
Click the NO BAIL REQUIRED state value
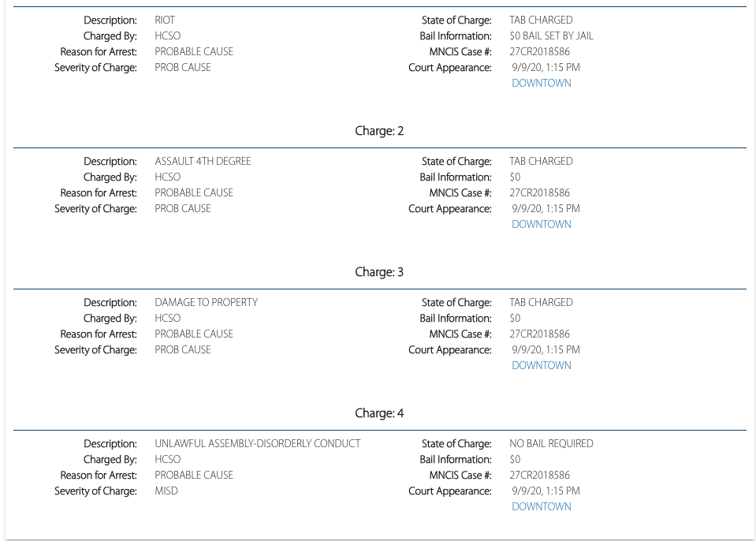click(x=551, y=443)
